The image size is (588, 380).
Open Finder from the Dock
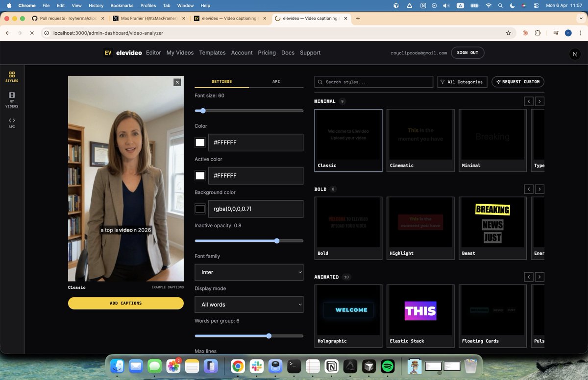(x=117, y=366)
